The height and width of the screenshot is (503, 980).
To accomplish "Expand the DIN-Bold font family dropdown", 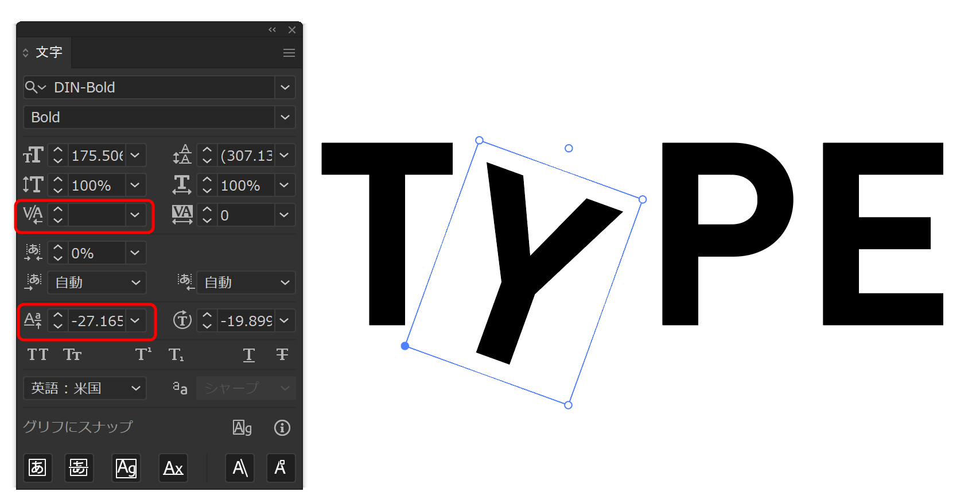I will pyautogui.click(x=285, y=87).
